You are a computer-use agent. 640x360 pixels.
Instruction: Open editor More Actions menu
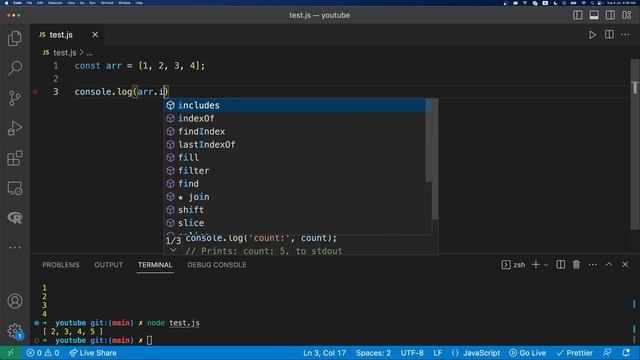tap(625, 35)
